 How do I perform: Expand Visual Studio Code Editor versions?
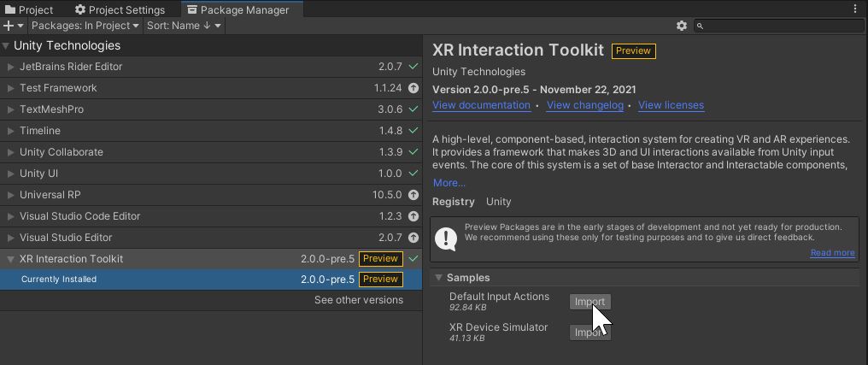10,216
